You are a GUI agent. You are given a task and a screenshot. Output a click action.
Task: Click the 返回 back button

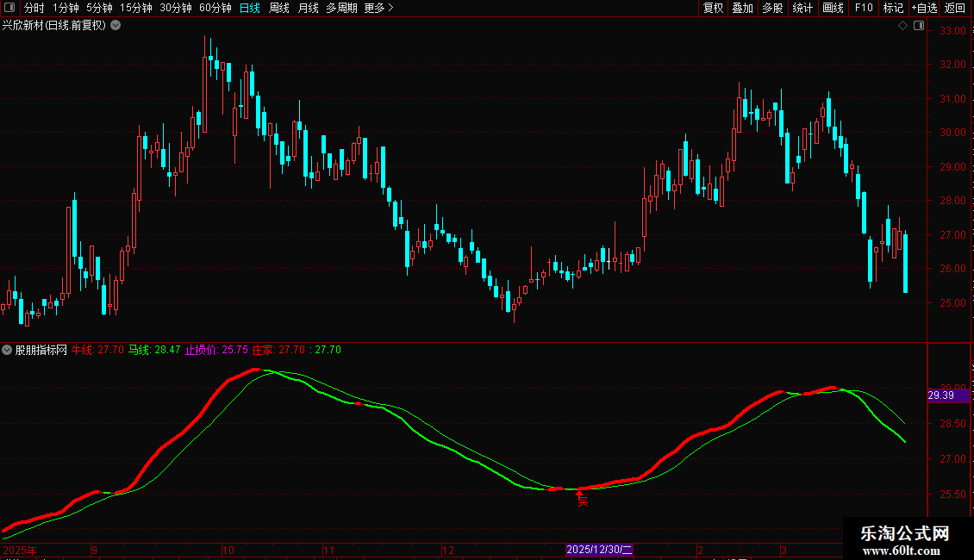click(x=955, y=8)
